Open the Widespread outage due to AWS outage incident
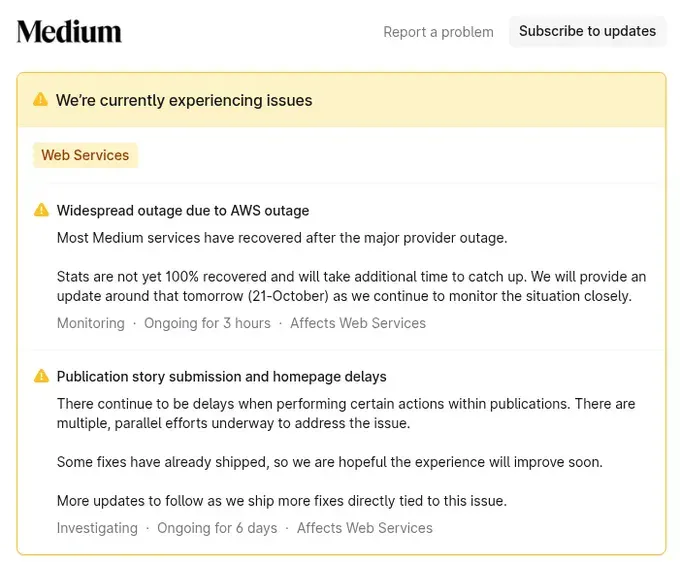Viewport: 680px width, 564px height. 183,211
